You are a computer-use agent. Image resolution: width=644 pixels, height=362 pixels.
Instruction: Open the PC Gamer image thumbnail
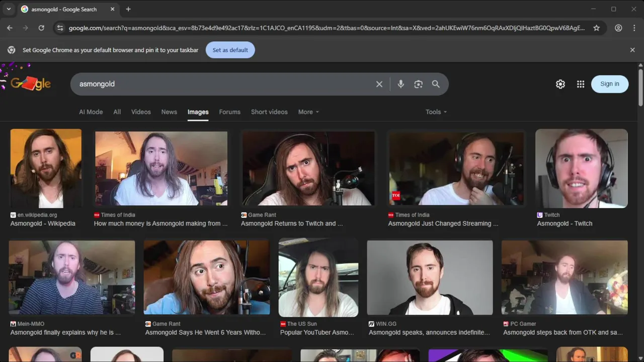[565, 278]
